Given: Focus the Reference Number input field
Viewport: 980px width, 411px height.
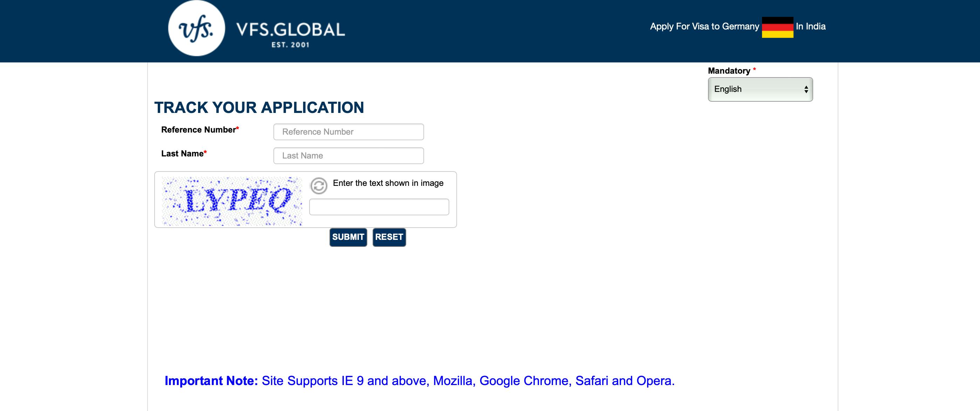Looking at the screenshot, I should [x=348, y=132].
